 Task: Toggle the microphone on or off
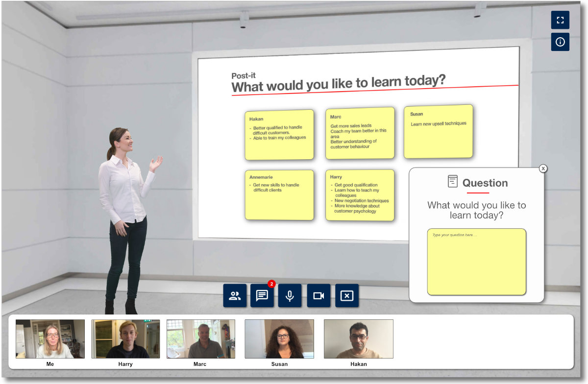(x=290, y=296)
